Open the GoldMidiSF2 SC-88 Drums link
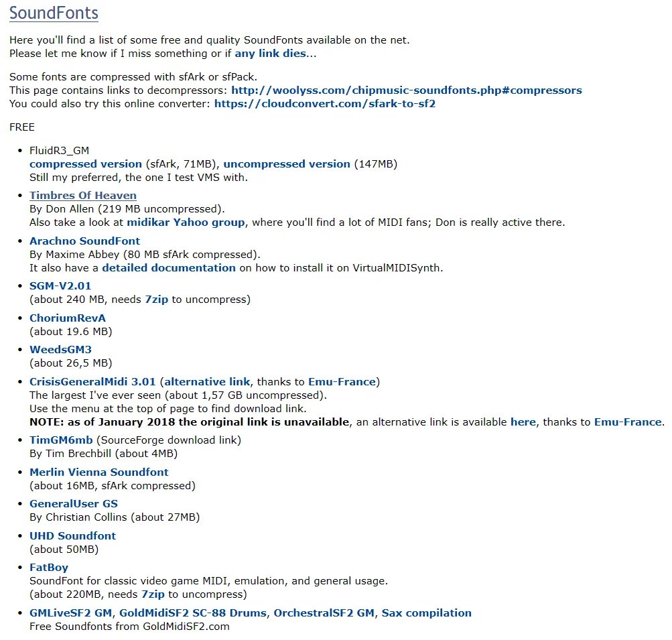The image size is (672, 640). (x=193, y=613)
